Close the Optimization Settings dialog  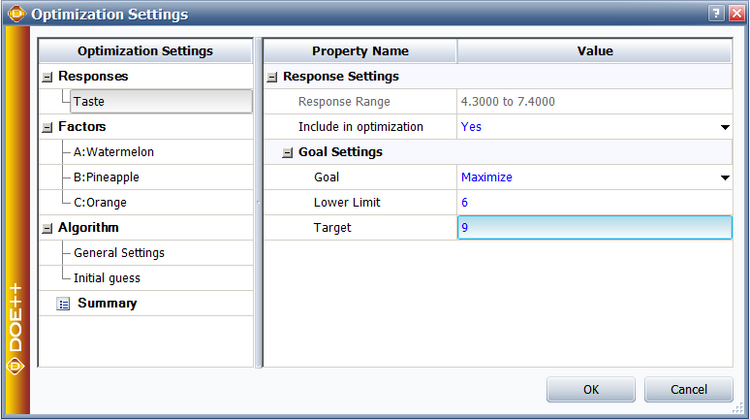pyautogui.click(x=735, y=13)
